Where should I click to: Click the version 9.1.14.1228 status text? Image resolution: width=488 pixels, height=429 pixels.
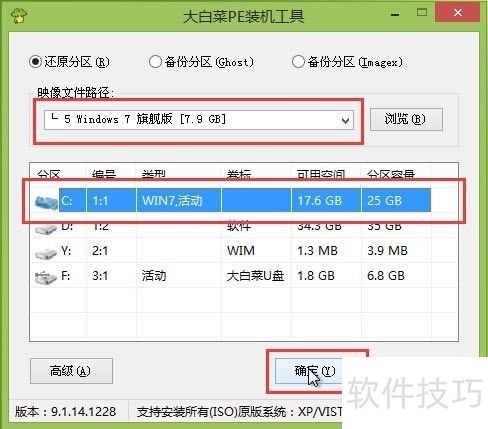tap(65, 412)
